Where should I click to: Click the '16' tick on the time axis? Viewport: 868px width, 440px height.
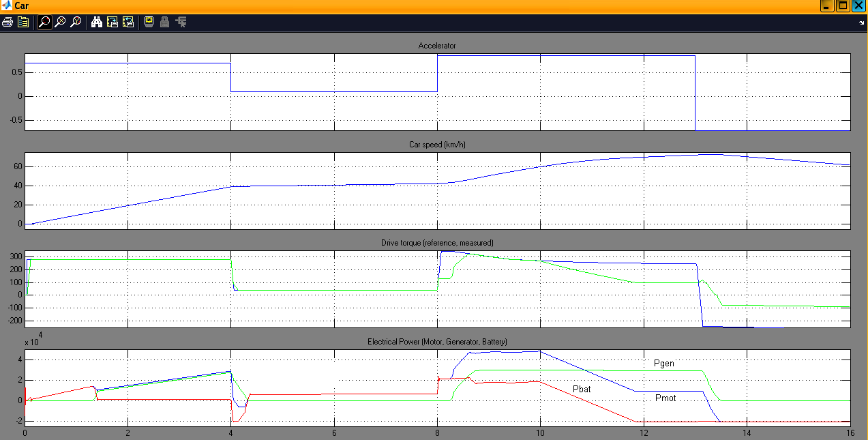point(850,433)
